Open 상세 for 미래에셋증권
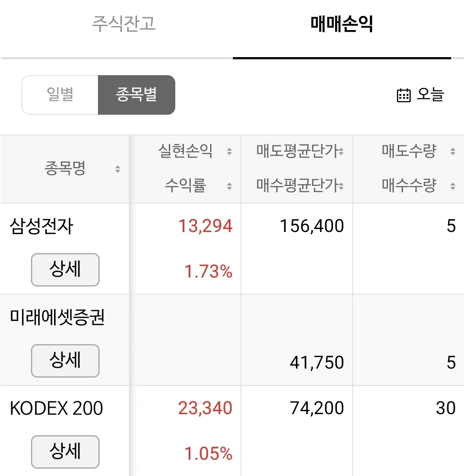Image resolution: width=464 pixels, height=476 pixels. (x=65, y=361)
